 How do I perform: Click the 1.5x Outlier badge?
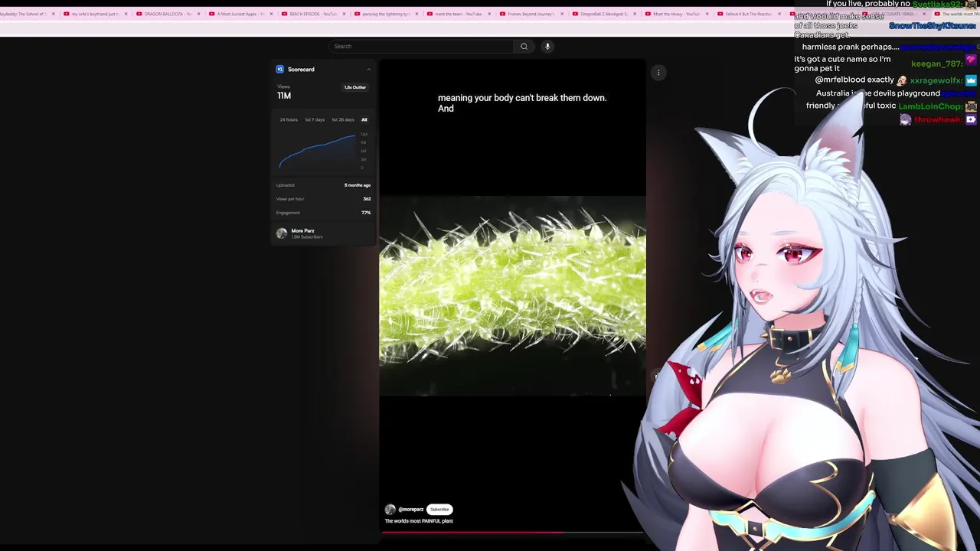355,88
